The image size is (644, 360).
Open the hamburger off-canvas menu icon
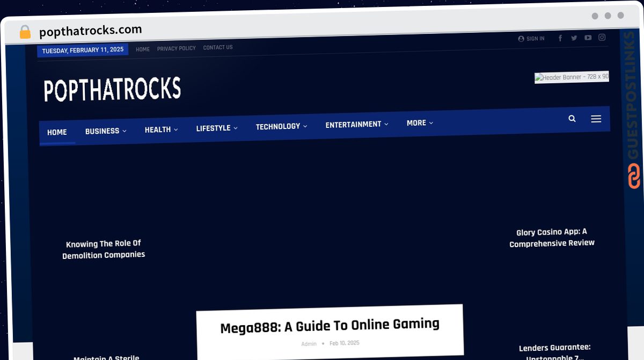596,119
